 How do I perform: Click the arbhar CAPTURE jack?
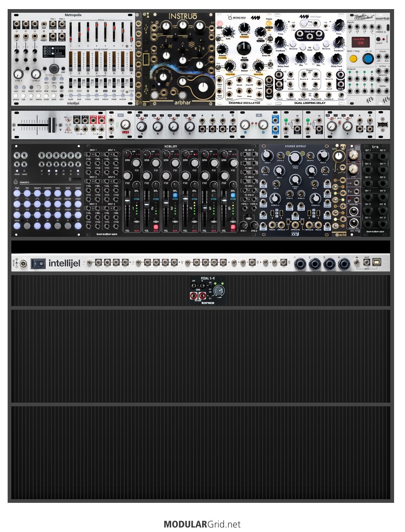(163, 93)
